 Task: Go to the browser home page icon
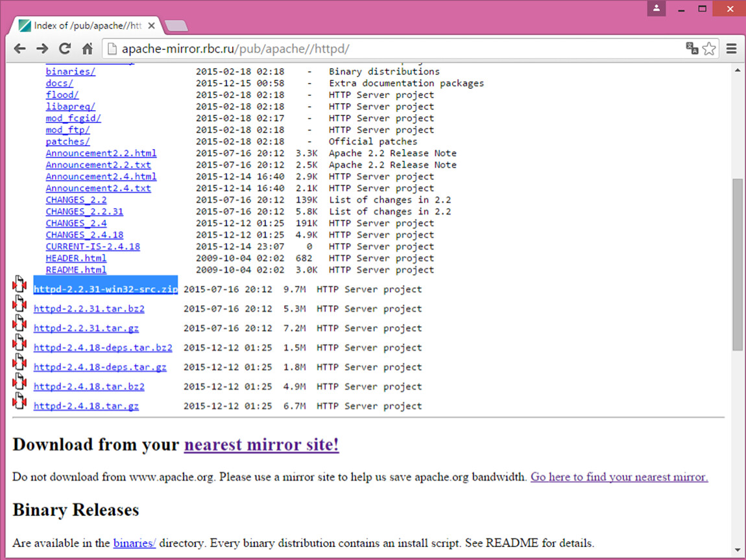[x=88, y=49]
